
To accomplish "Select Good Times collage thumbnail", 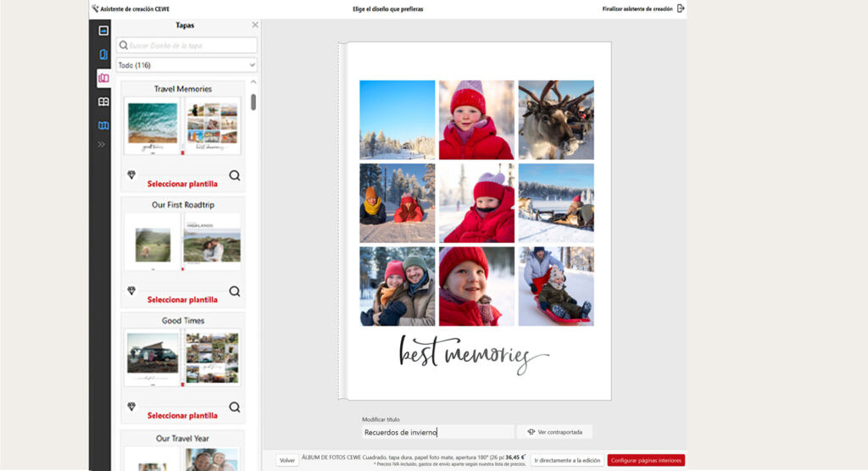I will pyautogui.click(x=212, y=357).
